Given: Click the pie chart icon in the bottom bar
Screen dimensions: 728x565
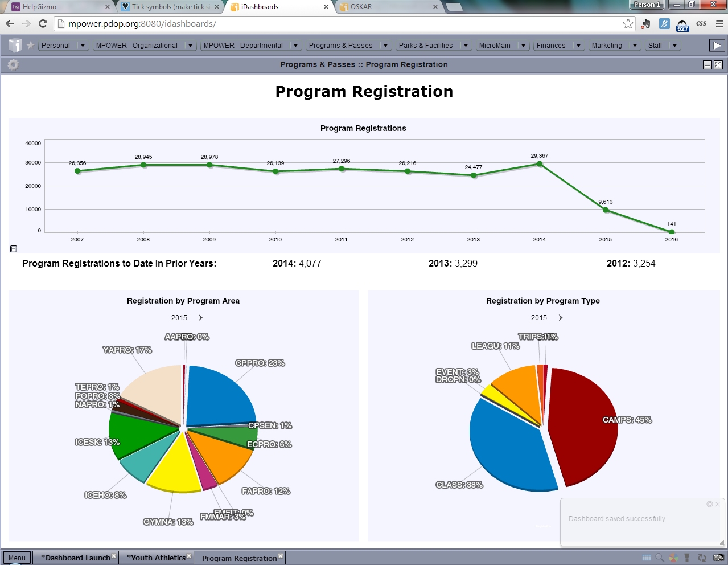Looking at the screenshot, I should click(x=674, y=558).
